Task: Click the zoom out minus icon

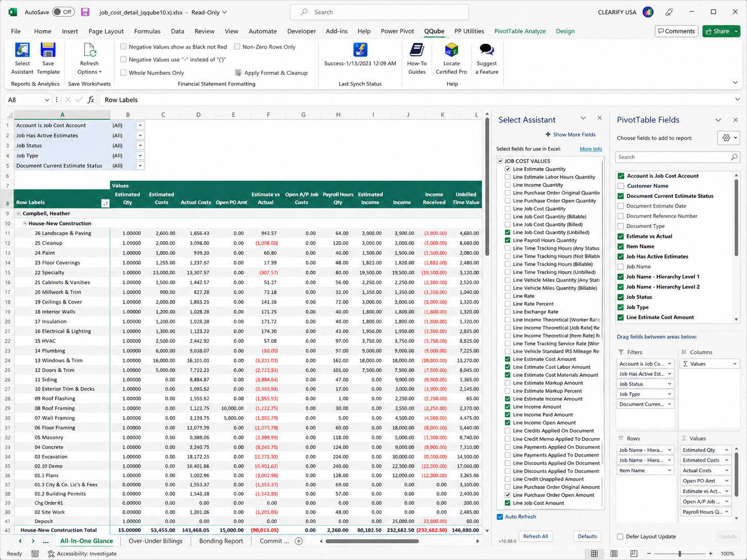Action: (648, 553)
